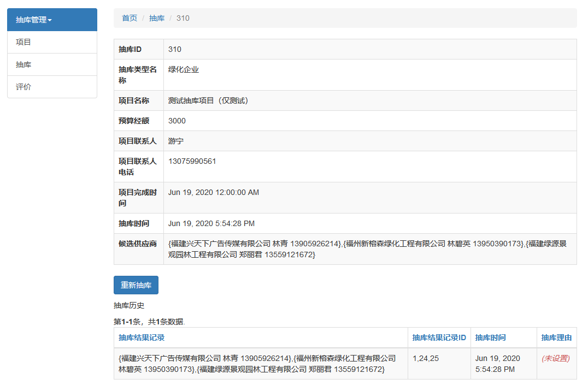The image size is (588, 391).
Task: Click the project name 测试抽库项目(仅测试)
Action: point(208,100)
